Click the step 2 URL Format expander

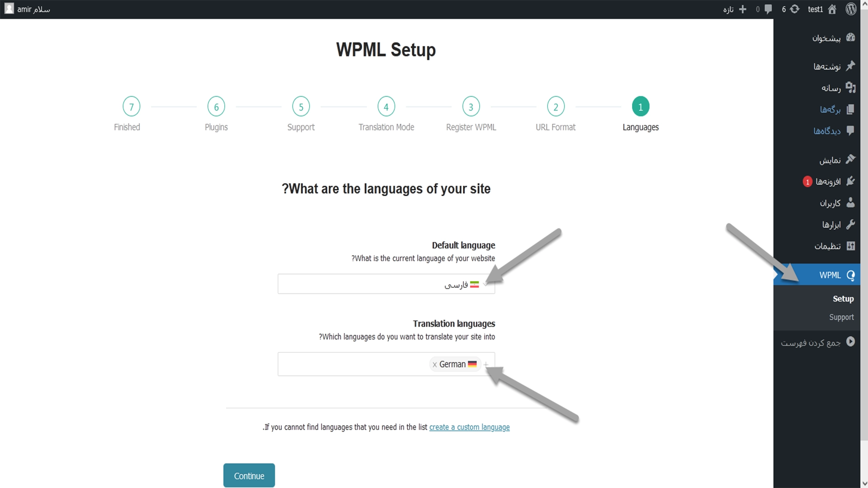tap(556, 107)
